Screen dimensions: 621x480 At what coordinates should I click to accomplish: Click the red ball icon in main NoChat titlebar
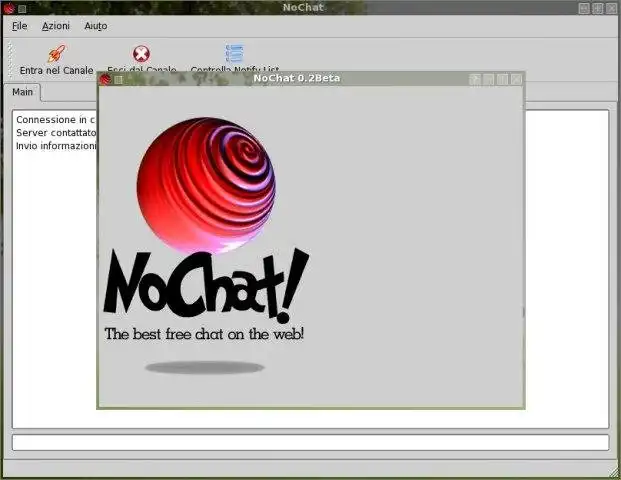9,8
